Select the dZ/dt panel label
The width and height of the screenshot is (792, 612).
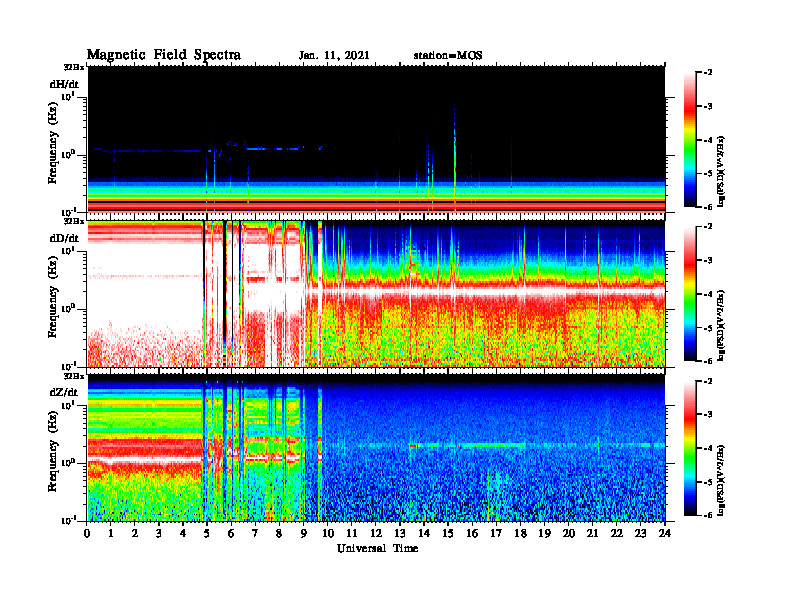tap(64, 392)
